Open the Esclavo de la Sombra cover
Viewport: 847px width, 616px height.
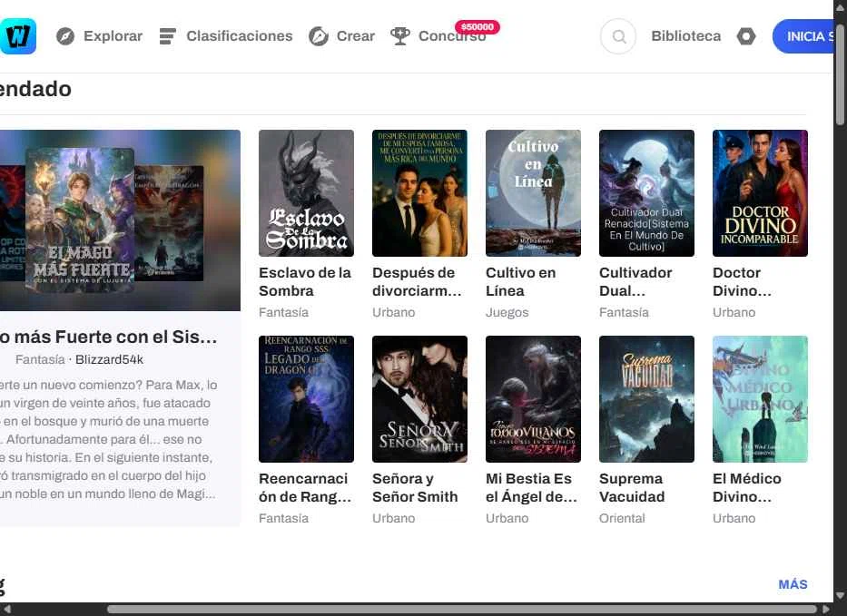(306, 193)
